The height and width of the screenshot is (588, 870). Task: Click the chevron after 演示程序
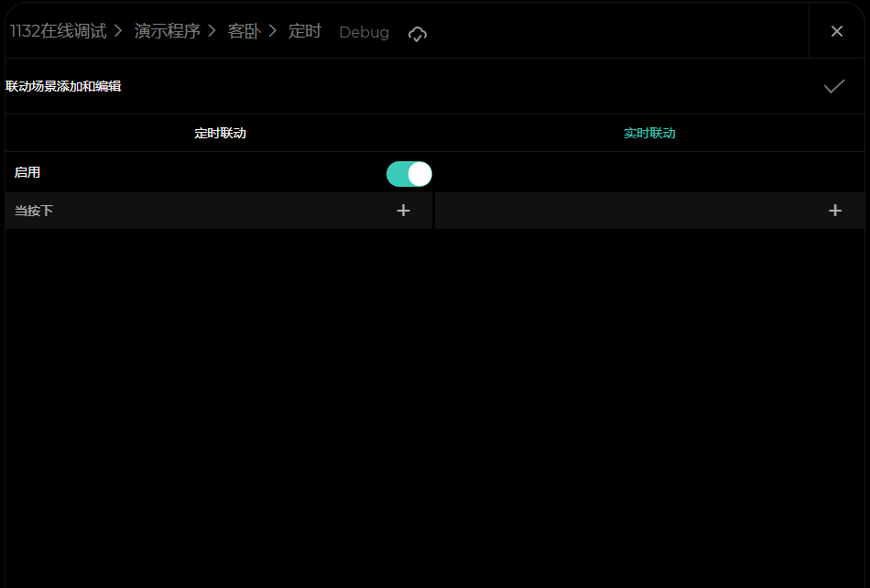click(x=212, y=31)
